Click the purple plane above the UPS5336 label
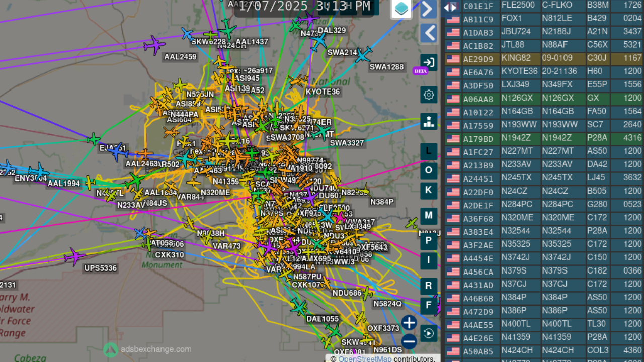The image size is (644, 362). point(74,256)
